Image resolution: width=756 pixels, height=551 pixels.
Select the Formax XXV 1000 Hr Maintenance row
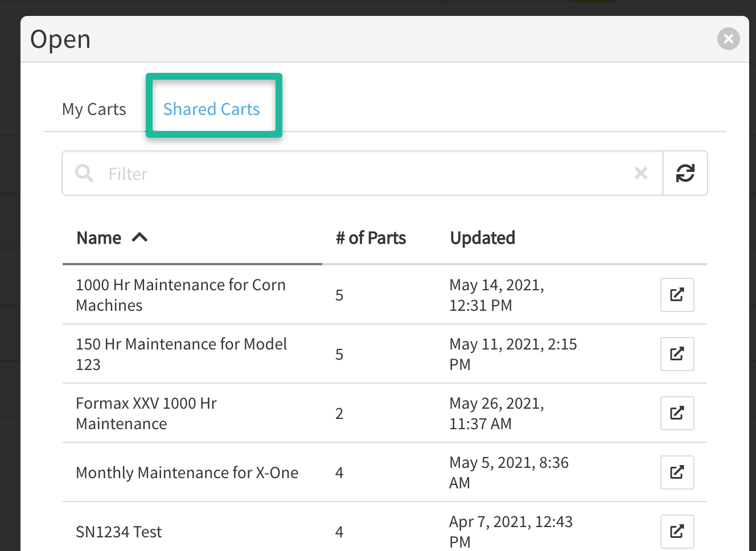coord(146,413)
